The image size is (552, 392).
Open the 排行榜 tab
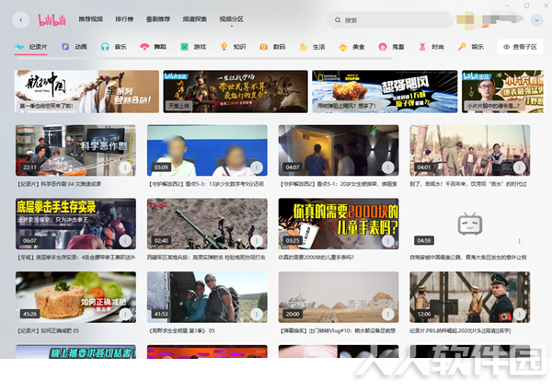(x=124, y=19)
